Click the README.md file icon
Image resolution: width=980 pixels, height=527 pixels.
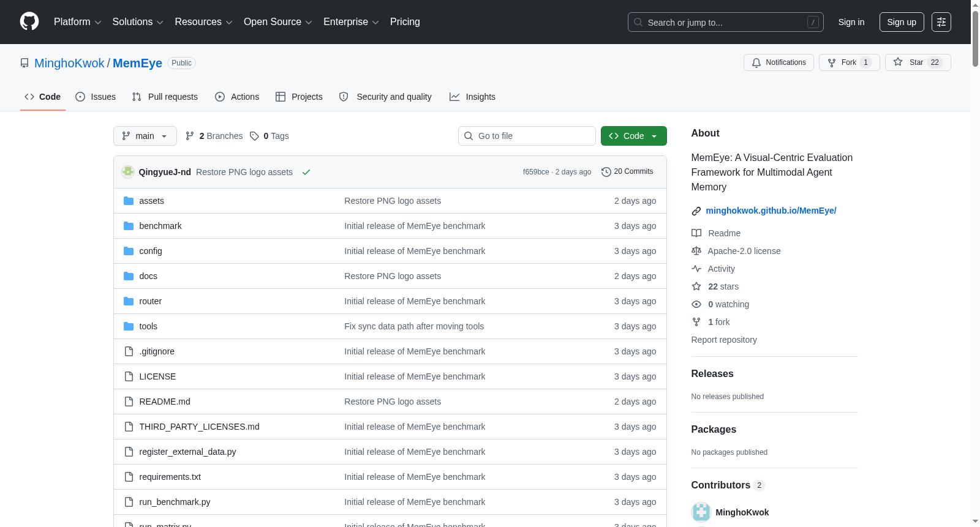point(129,402)
